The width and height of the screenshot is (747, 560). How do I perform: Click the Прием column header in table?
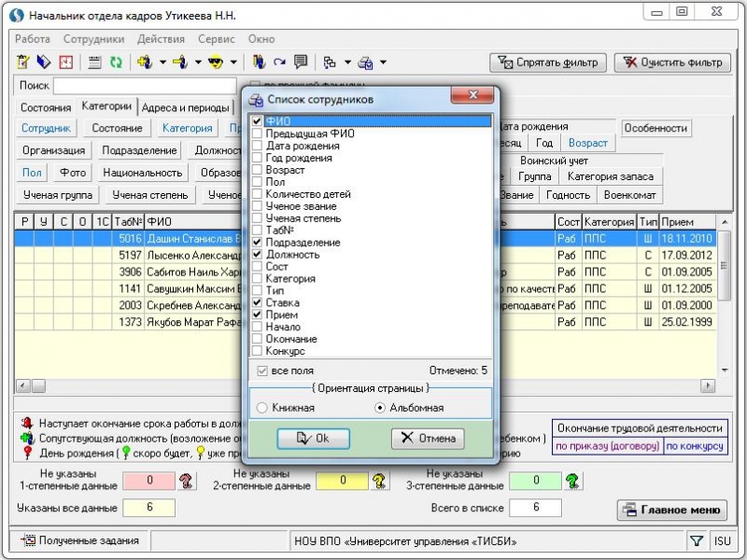point(687,222)
